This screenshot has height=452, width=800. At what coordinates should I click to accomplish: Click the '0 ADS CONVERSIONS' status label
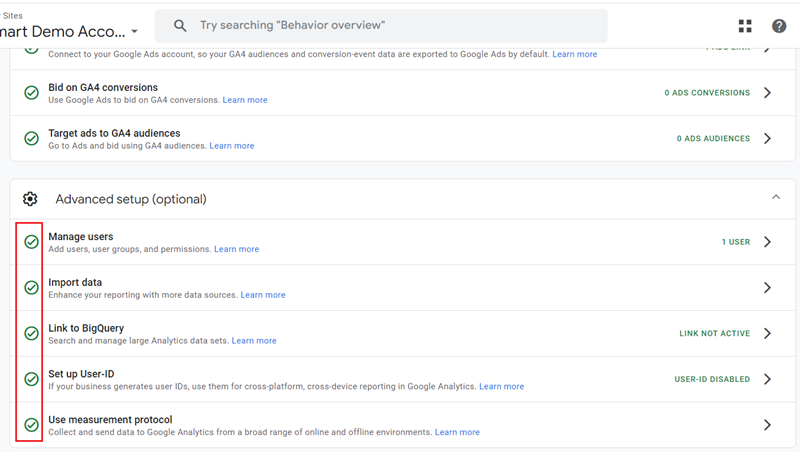pyautogui.click(x=707, y=93)
